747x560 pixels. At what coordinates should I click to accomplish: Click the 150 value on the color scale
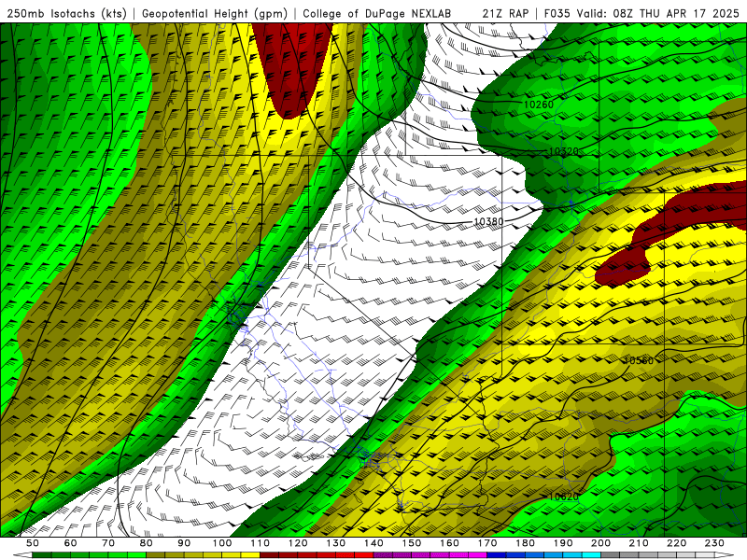coord(412,543)
